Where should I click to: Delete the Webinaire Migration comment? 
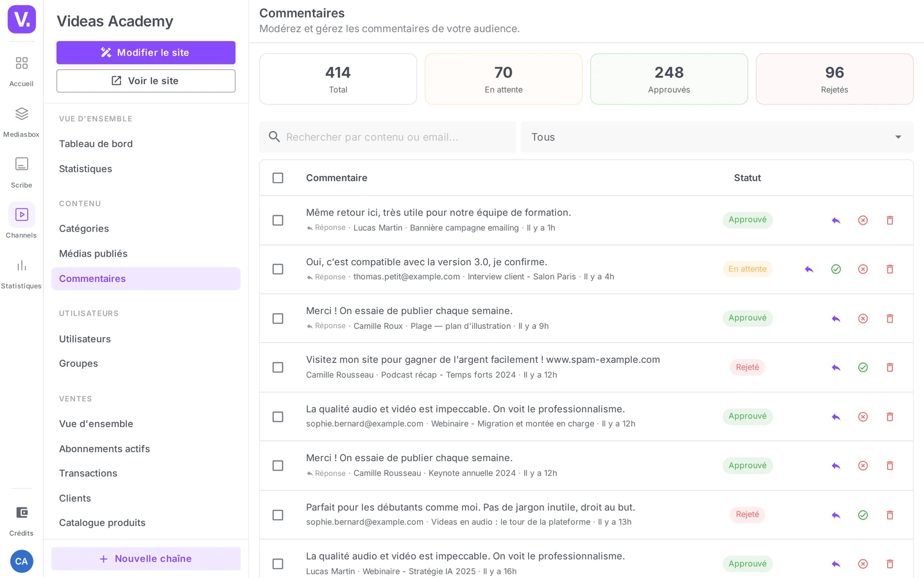coord(890,417)
